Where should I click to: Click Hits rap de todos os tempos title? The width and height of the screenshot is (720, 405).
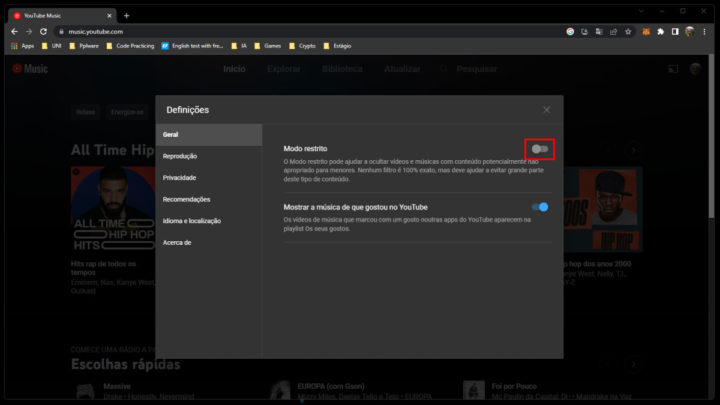click(103, 268)
